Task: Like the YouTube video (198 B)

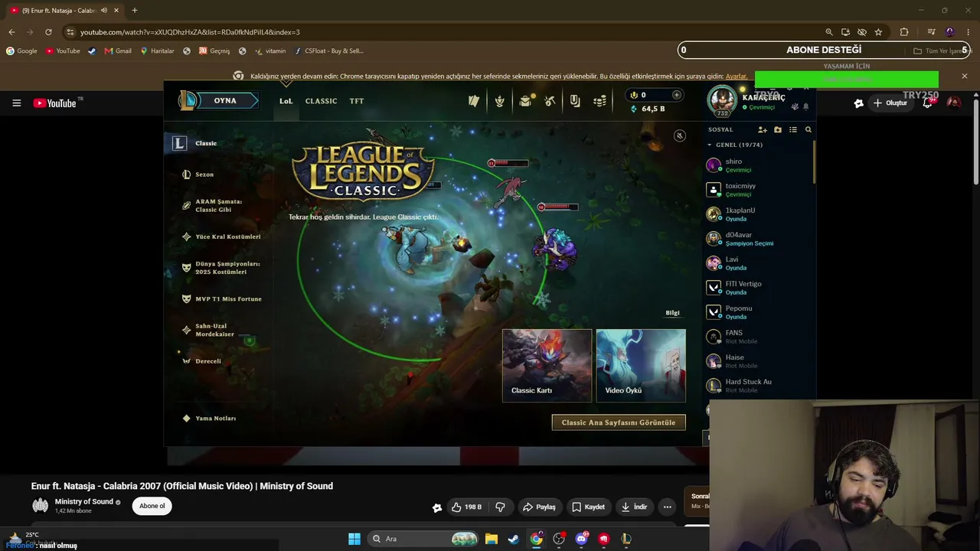Action: tap(466, 507)
